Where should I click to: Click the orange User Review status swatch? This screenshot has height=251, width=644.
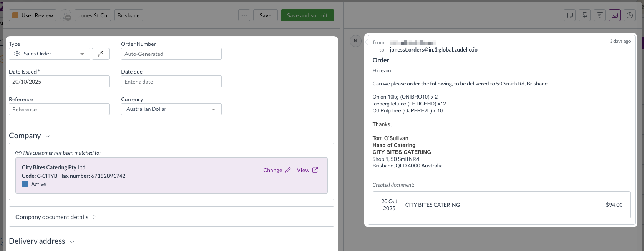click(x=16, y=15)
